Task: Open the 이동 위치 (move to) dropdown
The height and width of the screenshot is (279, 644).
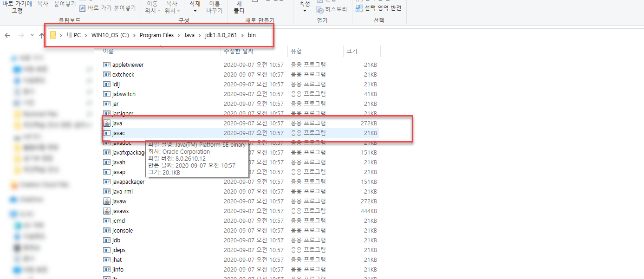Action: [x=153, y=7]
